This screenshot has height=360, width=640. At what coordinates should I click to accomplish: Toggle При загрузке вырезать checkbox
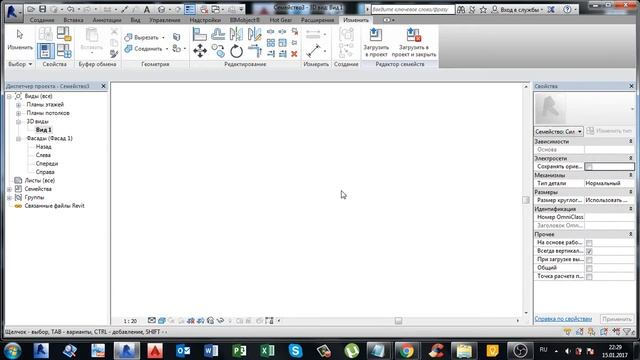[x=589, y=260]
